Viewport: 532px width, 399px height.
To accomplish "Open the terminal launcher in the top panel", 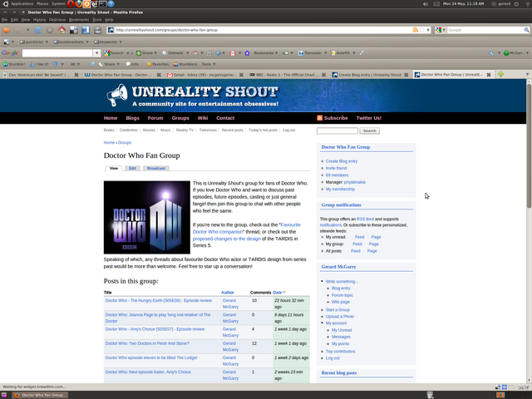I will click(x=102, y=3).
